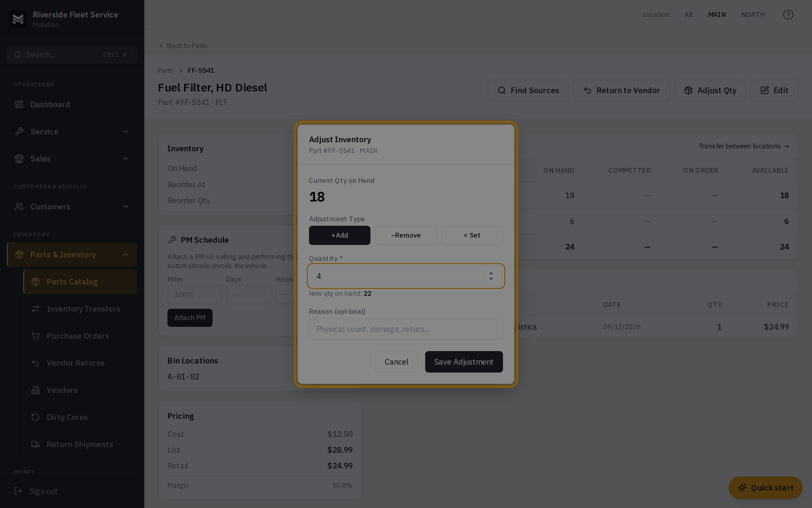
Task: Click the Inventory Transfers arrows icon
Action: [36, 309]
